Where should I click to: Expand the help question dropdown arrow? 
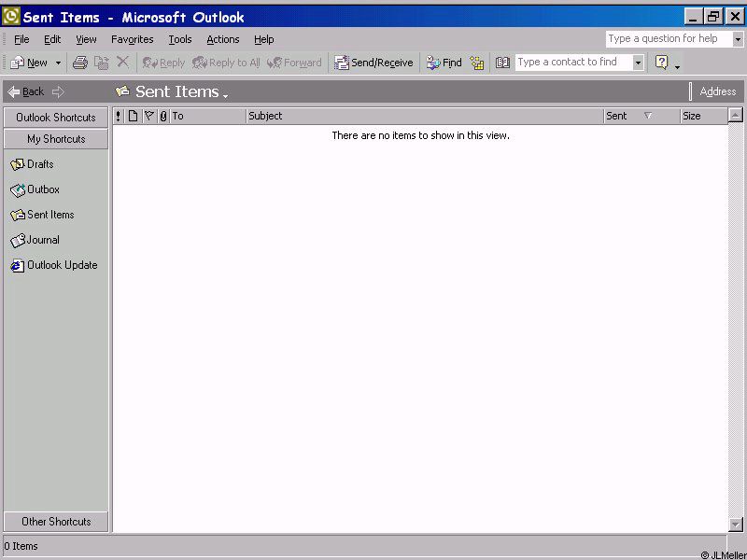[738, 39]
